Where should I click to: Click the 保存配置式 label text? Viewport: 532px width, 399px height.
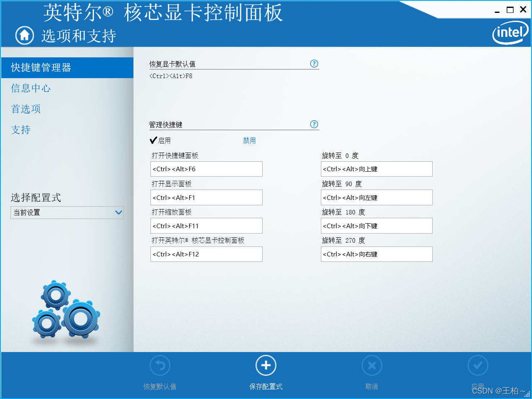point(266,387)
